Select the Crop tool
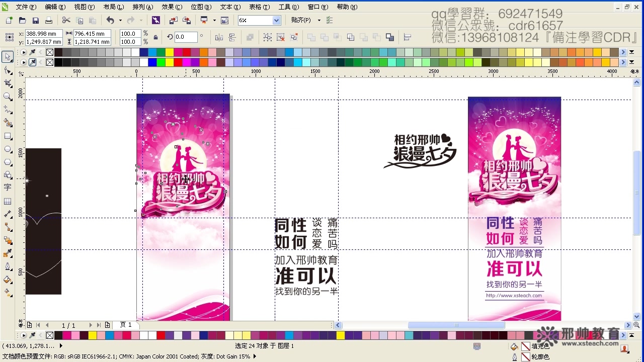644x362 pixels. click(x=8, y=83)
